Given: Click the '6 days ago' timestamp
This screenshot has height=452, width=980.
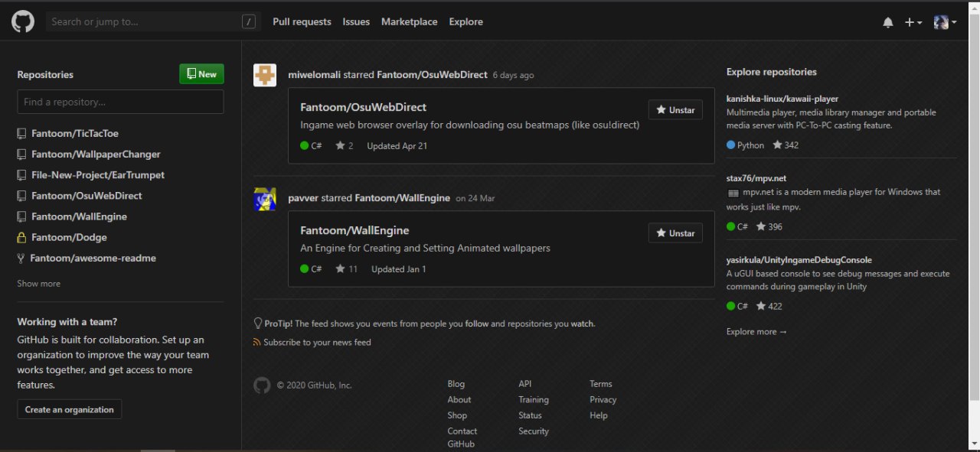Looking at the screenshot, I should click(x=514, y=75).
